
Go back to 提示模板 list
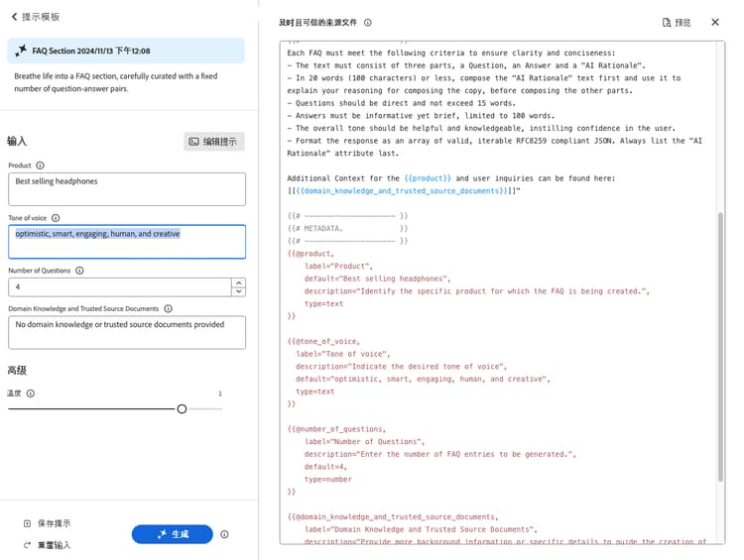pyautogui.click(x=35, y=17)
